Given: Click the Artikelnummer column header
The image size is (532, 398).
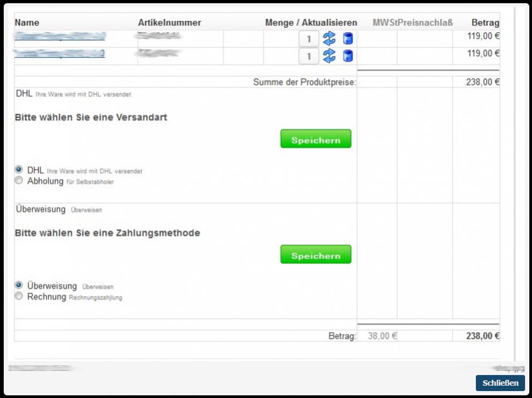Looking at the screenshot, I should point(170,22).
